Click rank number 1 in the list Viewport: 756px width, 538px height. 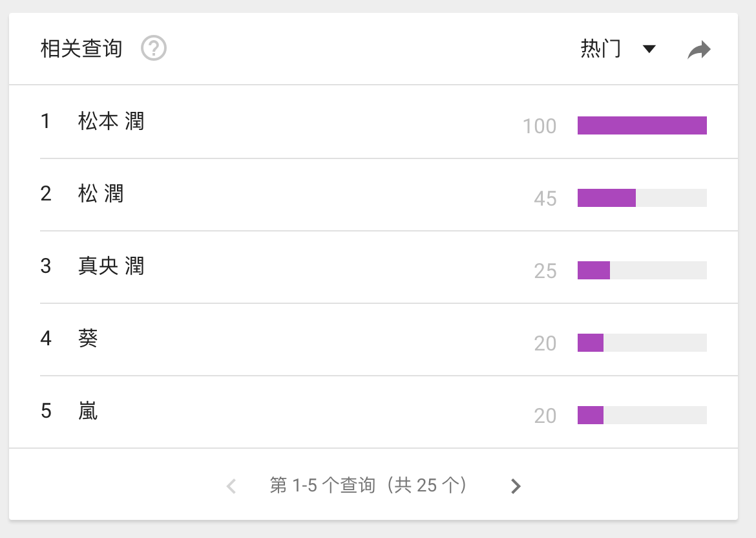tap(45, 122)
